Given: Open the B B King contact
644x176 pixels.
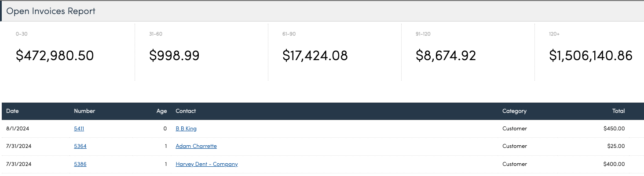Looking at the screenshot, I should (x=186, y=129).
